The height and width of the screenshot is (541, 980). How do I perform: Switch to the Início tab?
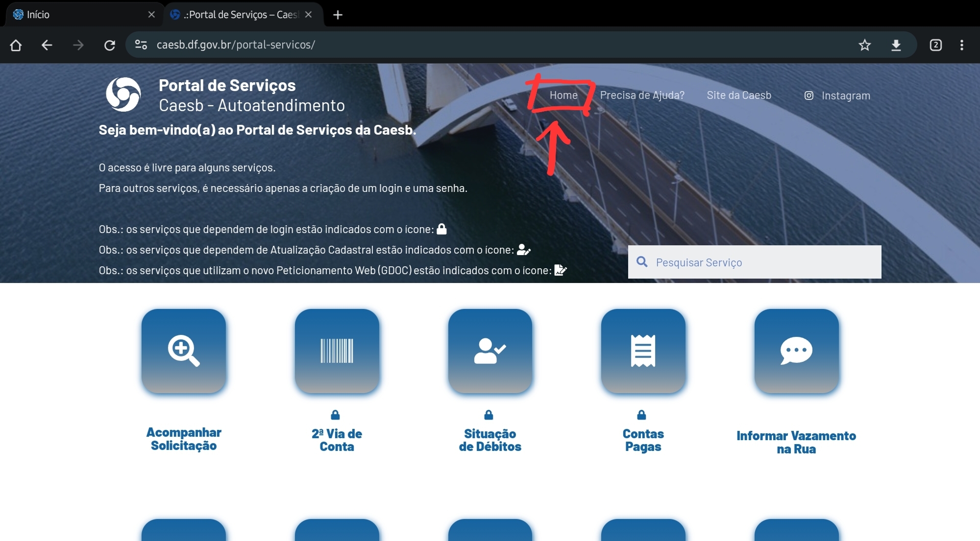click(83, 15)
